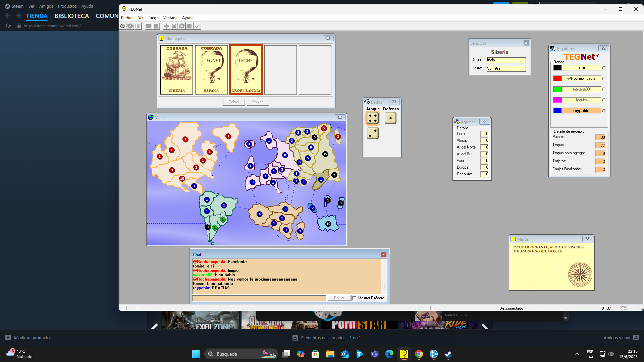Click the blue swatch for reypablo
The height and width of the screenshot is (362, 644).
[557, 111]
